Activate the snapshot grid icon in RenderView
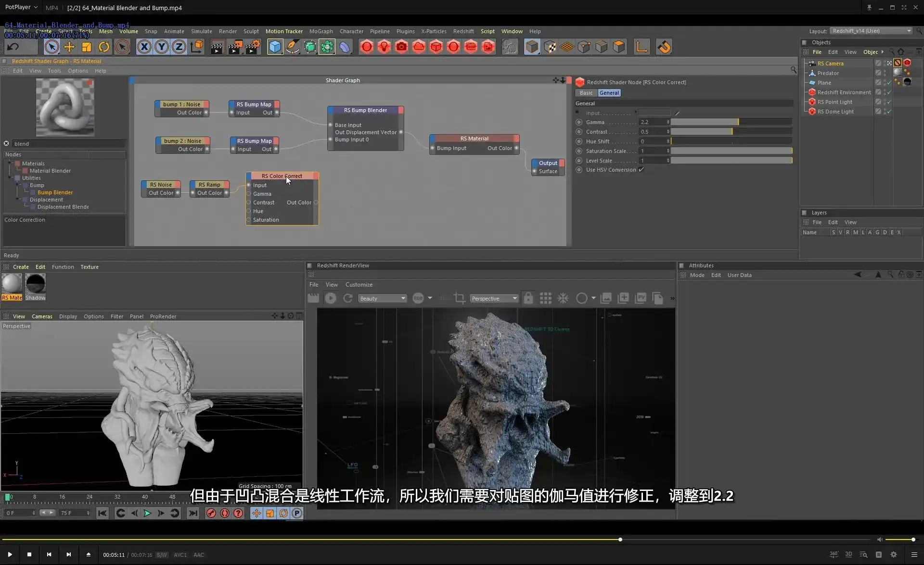This screenshot has width=924, height=565. [546, 298]
